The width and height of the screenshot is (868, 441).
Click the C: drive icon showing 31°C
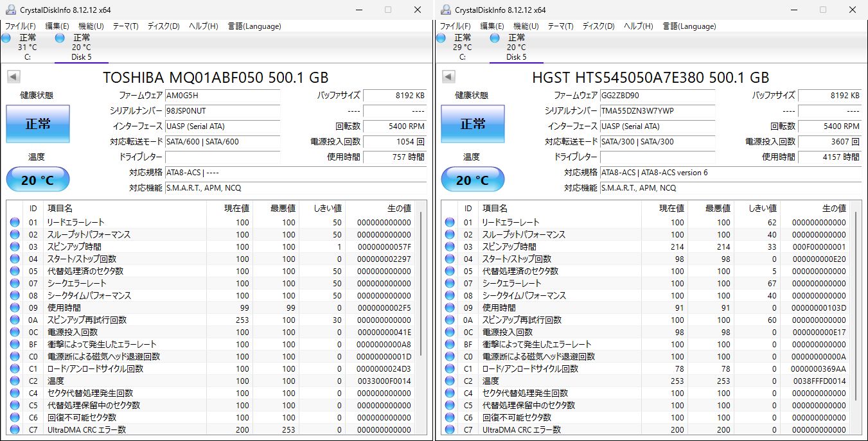click(x=6, y=39)
